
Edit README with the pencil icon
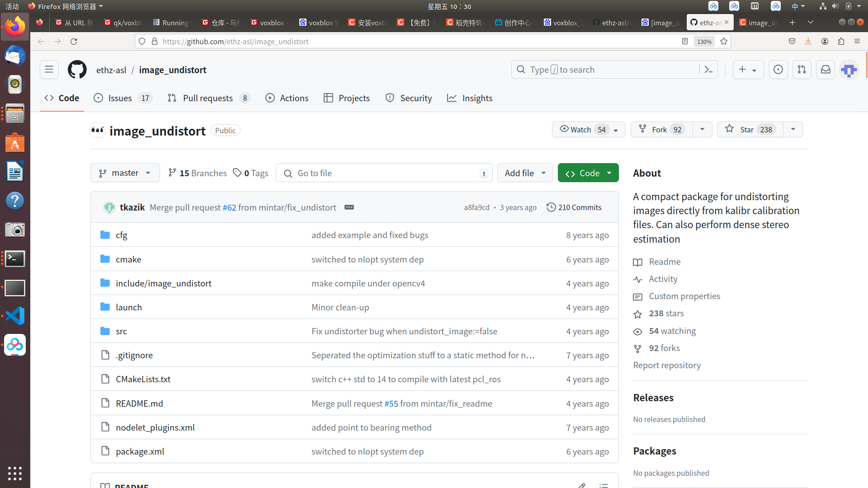coord(582,485)
